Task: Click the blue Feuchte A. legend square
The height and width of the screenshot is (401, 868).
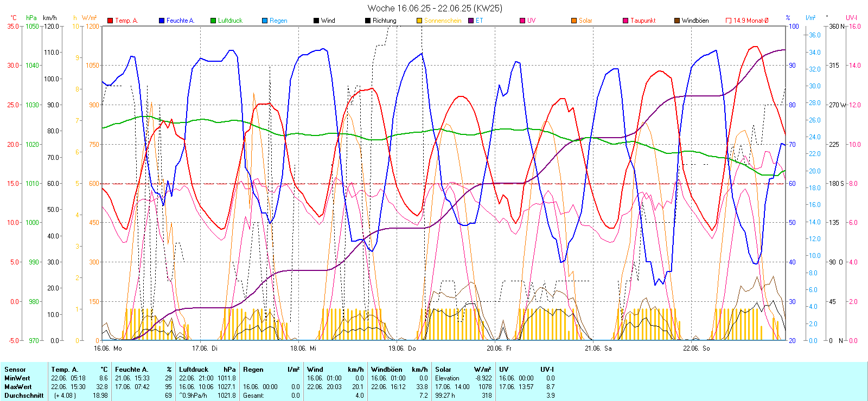Action: coord(162,21)
